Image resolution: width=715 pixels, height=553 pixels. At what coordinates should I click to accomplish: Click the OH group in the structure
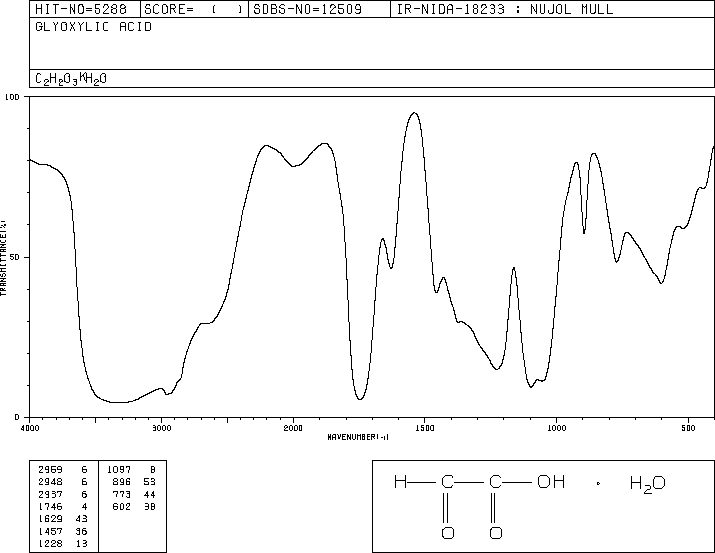click(551, 482)
